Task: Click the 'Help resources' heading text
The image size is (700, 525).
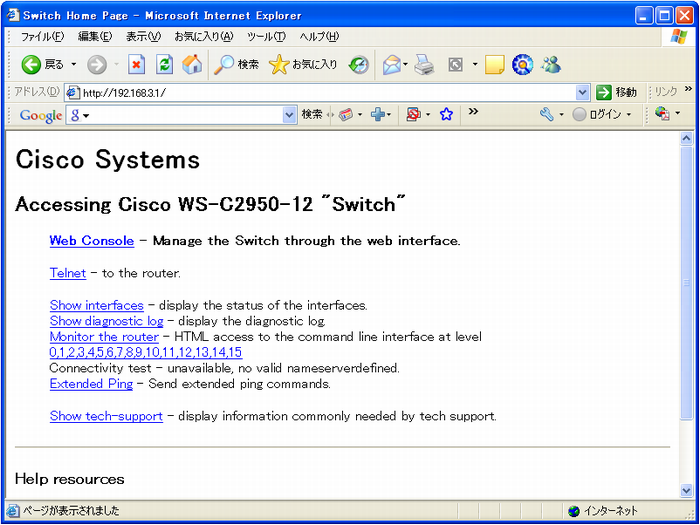Action: point(70,479)
